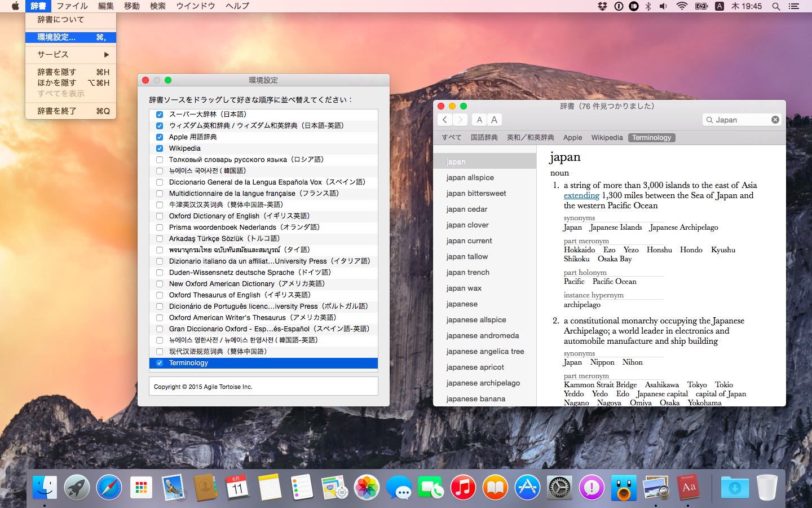The image size is (812, 508).
Task: Follow the 'extending' link in definition
Action: click(581, 195)
